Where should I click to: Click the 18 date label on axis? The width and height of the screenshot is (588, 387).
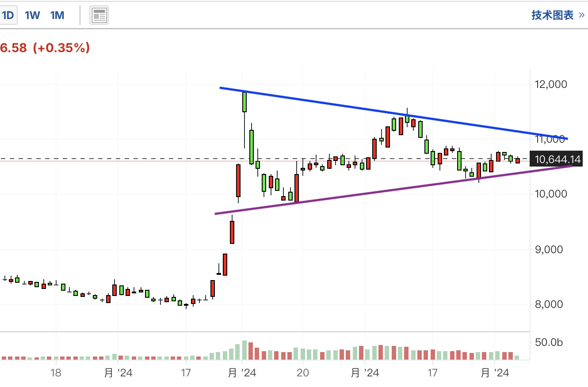56,373
